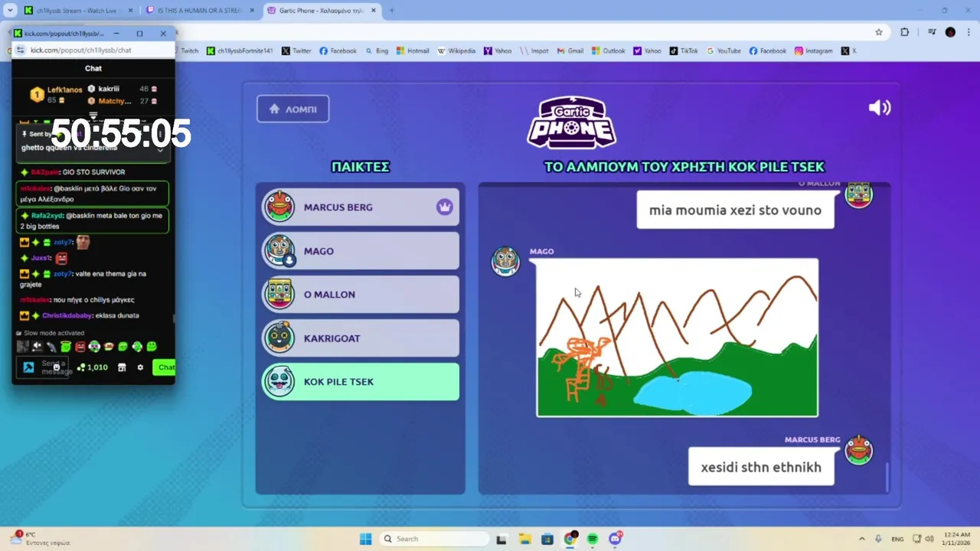Click MAGO's mountain and lake drawing
The image size is (980, 551).
pos(677,337)
